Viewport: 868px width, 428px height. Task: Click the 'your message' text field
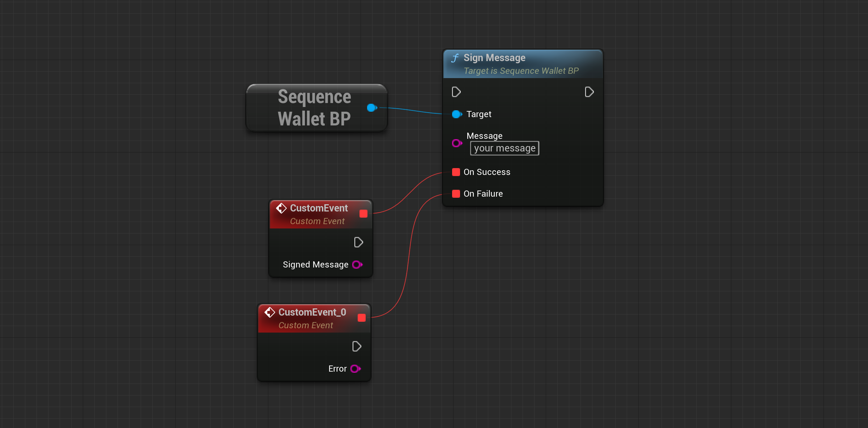pos(505,148)
